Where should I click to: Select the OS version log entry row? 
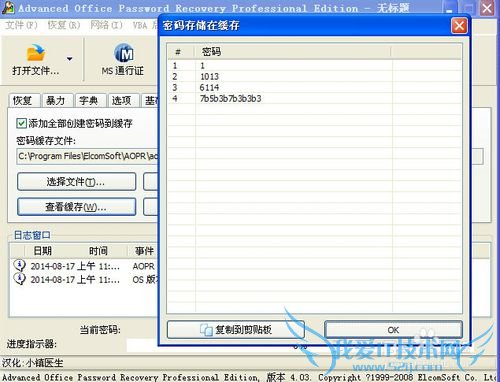point(85,279)
